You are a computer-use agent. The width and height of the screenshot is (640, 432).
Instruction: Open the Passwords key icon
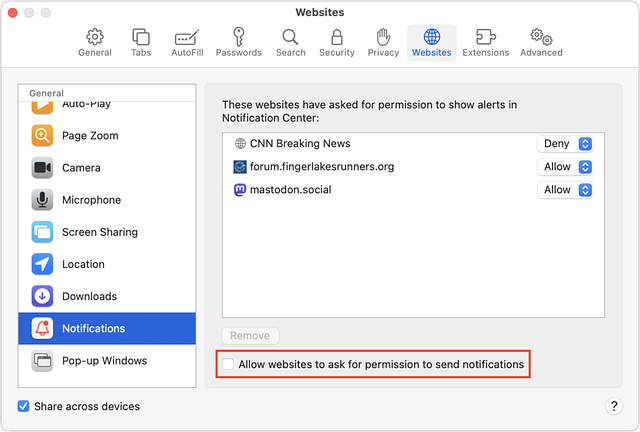point(239,37)
